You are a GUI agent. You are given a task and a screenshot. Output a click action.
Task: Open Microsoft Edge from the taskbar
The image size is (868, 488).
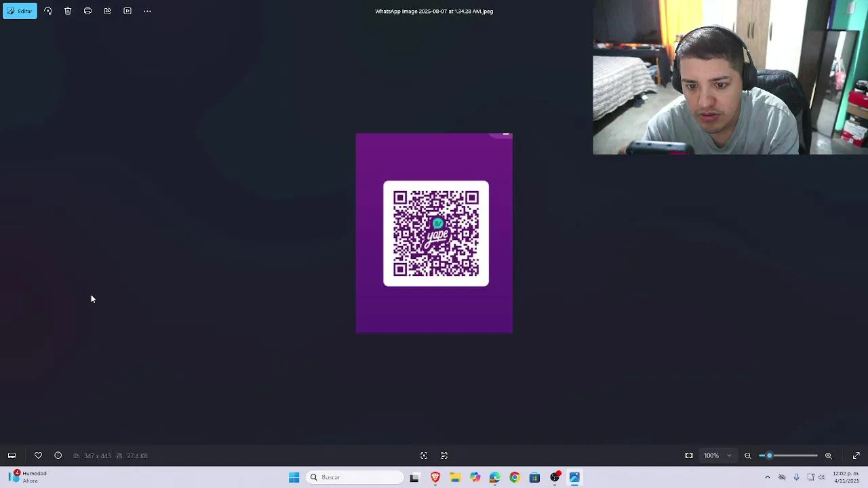tap(495, 477)
